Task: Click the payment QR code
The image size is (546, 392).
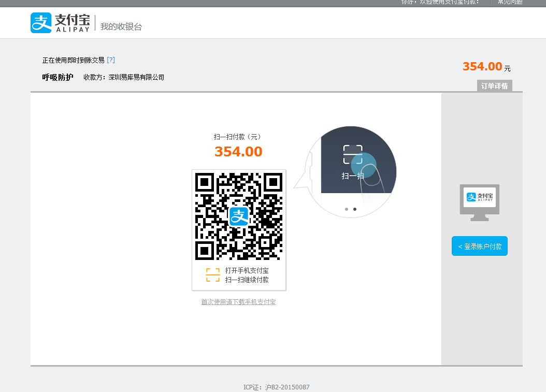Action: pos(239,216)
